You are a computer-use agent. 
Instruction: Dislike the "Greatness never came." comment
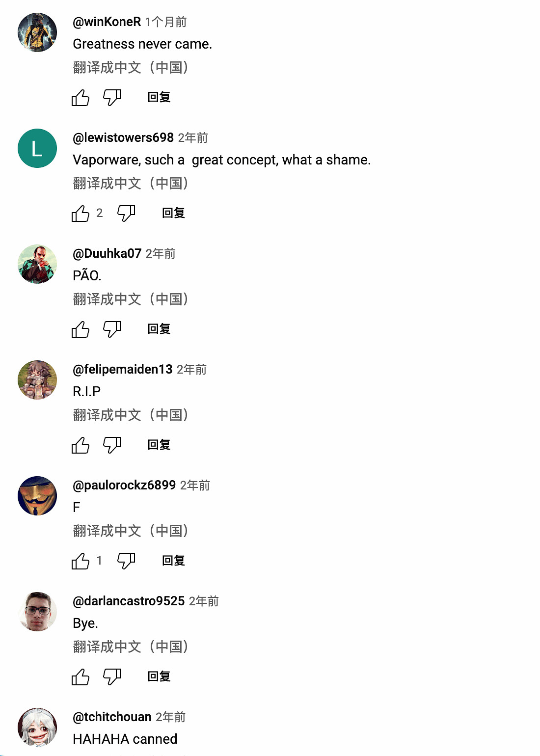[112, 97]
